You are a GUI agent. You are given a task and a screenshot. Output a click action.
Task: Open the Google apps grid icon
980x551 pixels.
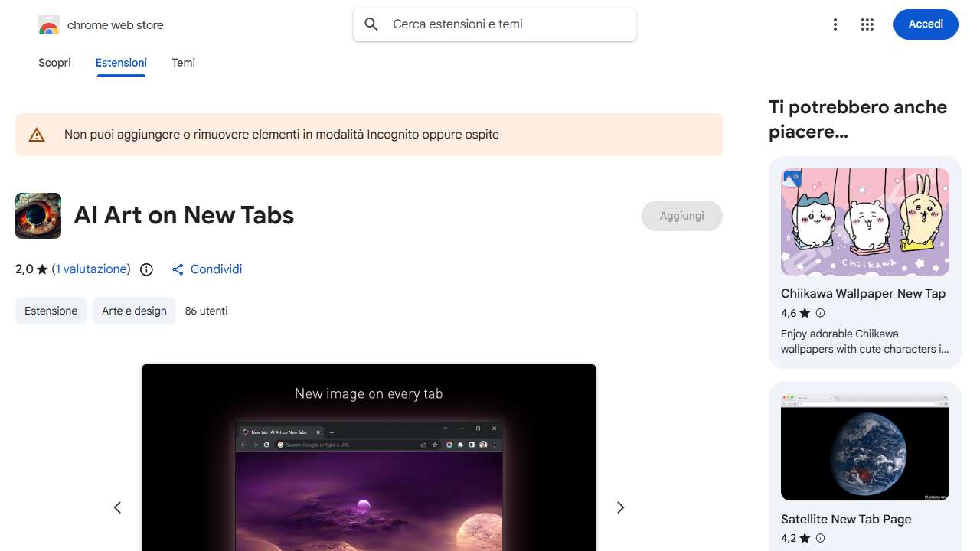pos(867,24)
